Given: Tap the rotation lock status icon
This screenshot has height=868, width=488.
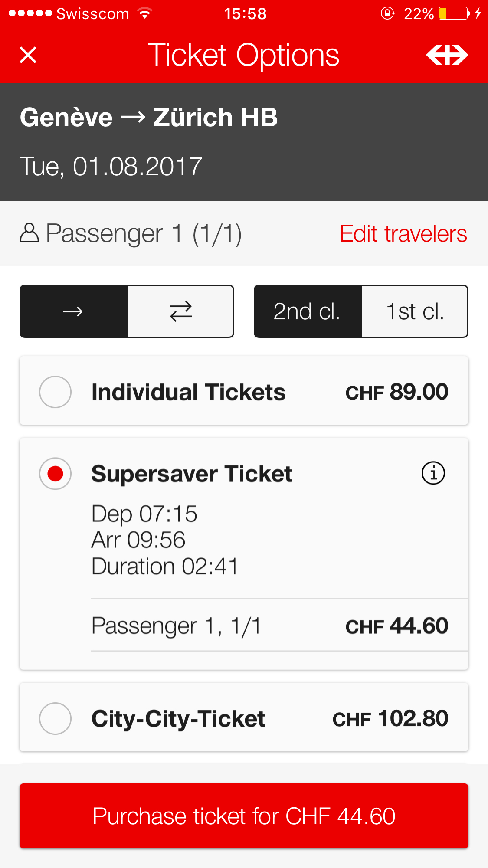Looking at the screenshot, I should pyautogui.click(x=387, y=13).
